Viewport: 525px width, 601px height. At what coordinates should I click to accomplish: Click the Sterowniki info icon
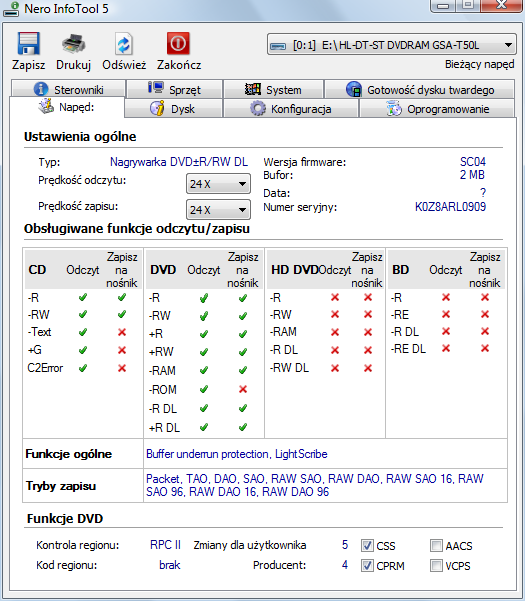tap(41, 89)
